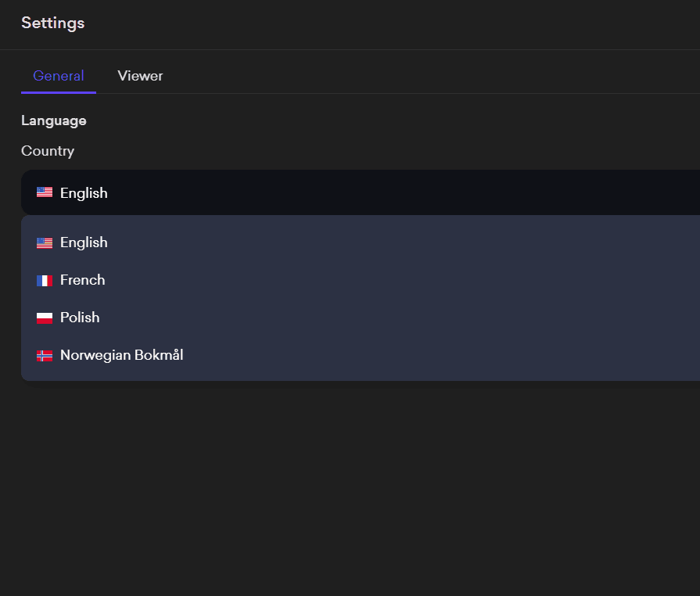Screen dimensions: 700x596
Task: Switch to the Viewer tab
Action: (x=140, y=76)
